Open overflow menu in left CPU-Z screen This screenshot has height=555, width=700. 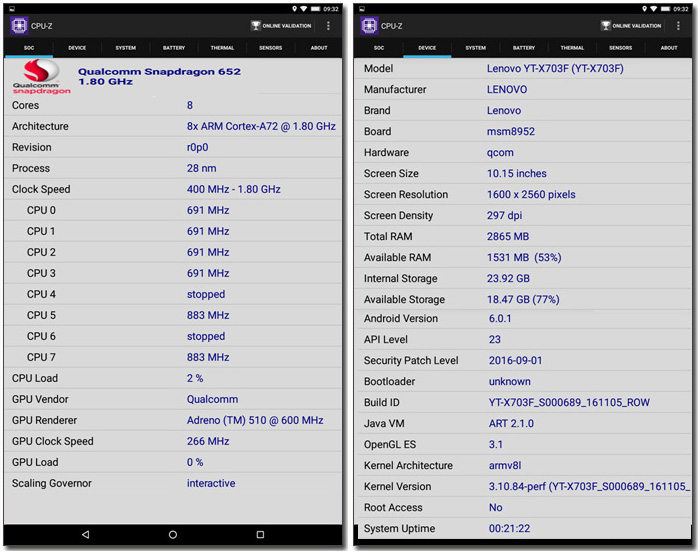click(328, 26)
